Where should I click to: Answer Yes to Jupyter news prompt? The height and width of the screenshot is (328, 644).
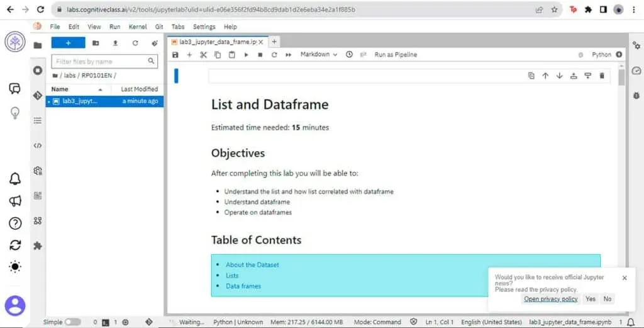pyautogui.click(x=591, y=299)
